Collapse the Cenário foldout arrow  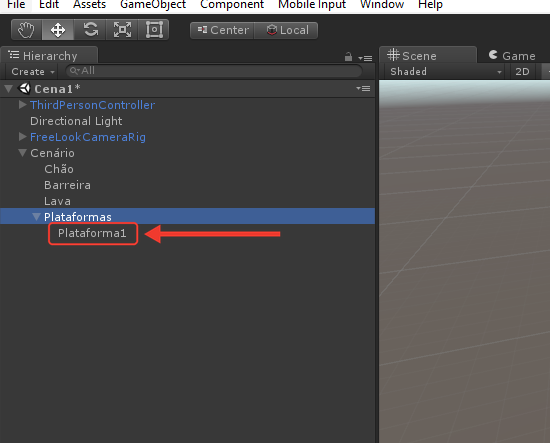point(23,153)
